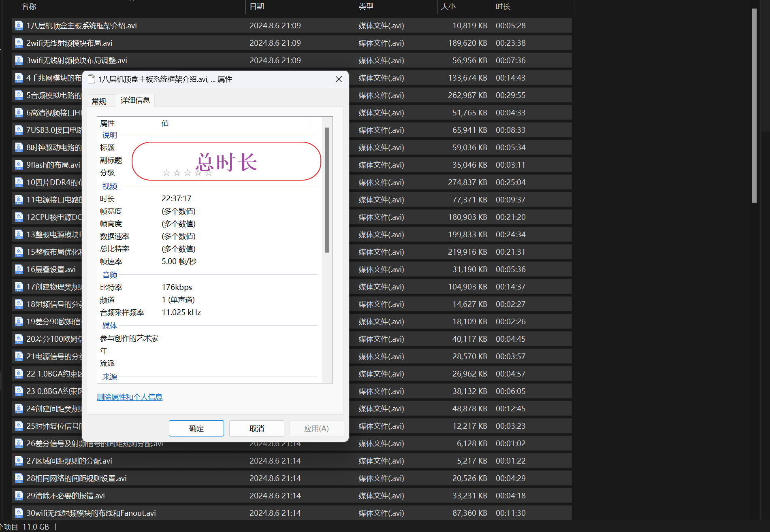The width and height of the screenshot is (770, 532).
Task: Click the details list vertical scrollbar thumb
Action: click(x=327, y=190)
